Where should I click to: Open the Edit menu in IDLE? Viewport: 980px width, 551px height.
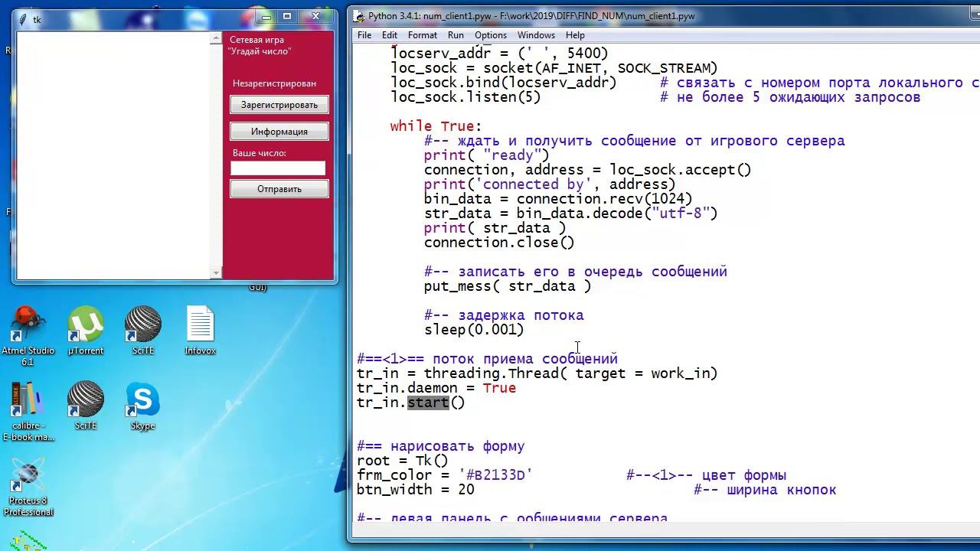pyautogui.click(x=390, y=35)
